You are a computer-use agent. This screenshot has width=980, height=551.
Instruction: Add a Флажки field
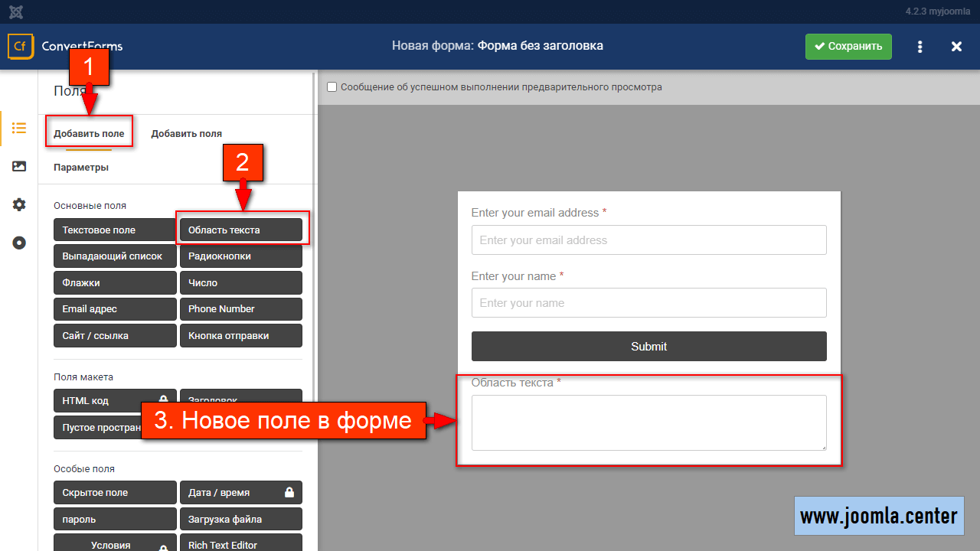[115, 282]
